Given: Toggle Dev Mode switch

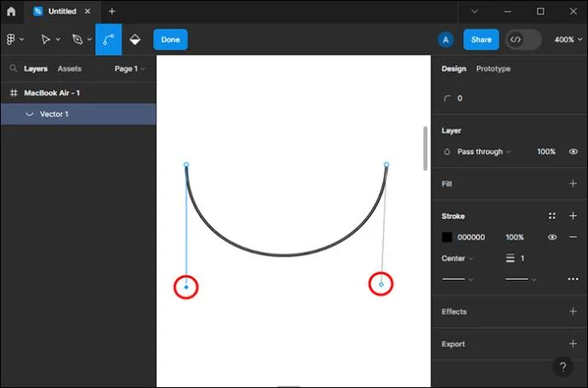Looking at the screenshot, I should [x=523, y=39].
